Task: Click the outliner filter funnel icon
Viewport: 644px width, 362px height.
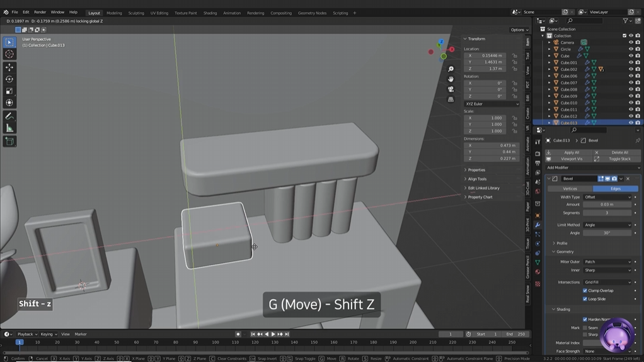Action: pos(626,21)
